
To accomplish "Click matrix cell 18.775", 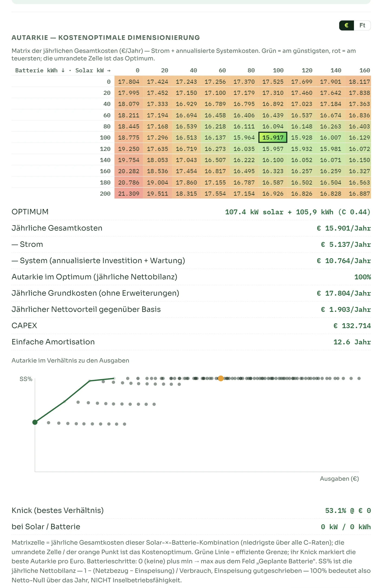I will pyautogui.click(x=129, y=137).
